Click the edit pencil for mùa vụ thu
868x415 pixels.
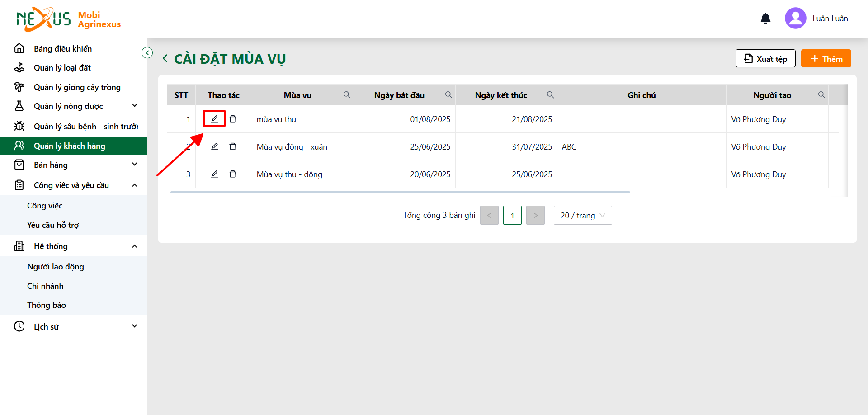coord(214,119)
